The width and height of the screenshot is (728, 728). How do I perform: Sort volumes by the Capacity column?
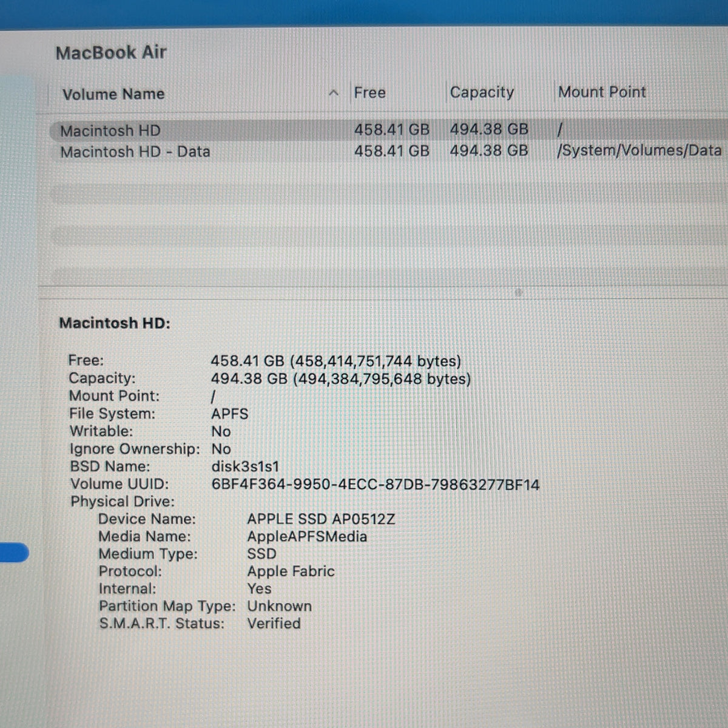pos(482,92)
